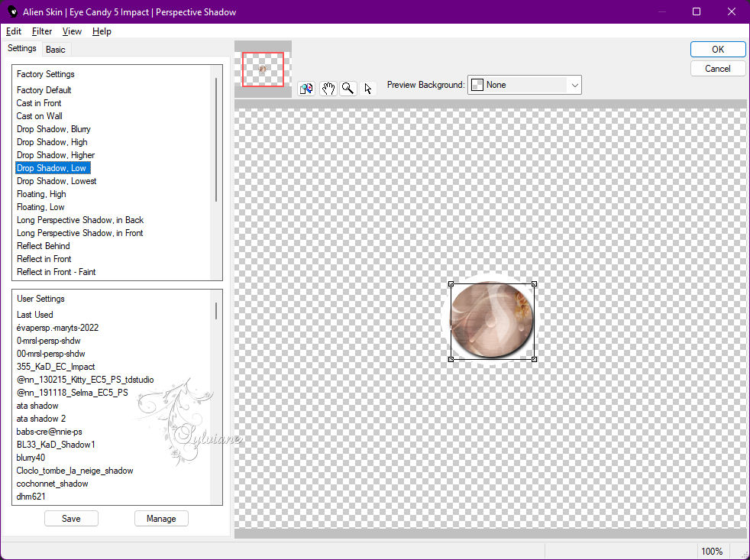
Task: Click the Alien Skin app icon in title bar
Action: coord(11,11)
